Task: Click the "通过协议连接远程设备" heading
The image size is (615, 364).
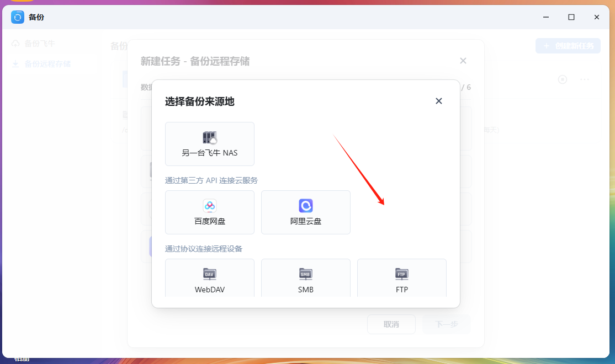Action: [204, 249]
